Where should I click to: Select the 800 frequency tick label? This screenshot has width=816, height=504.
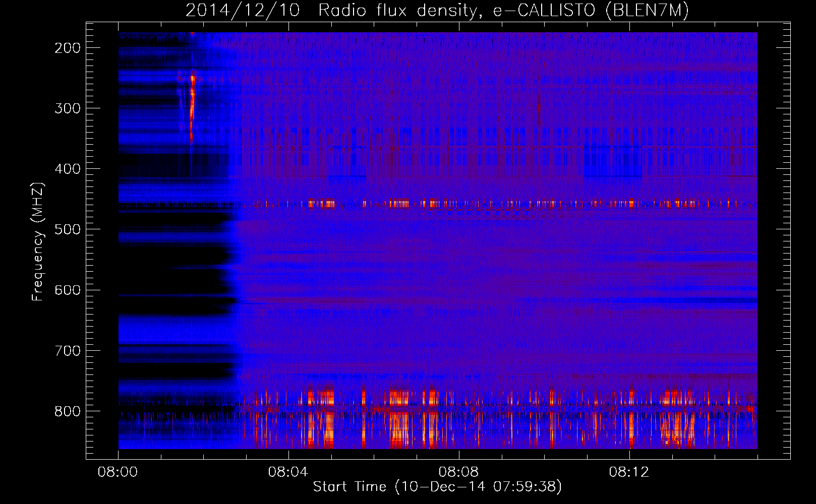click(x=68, y=411)
